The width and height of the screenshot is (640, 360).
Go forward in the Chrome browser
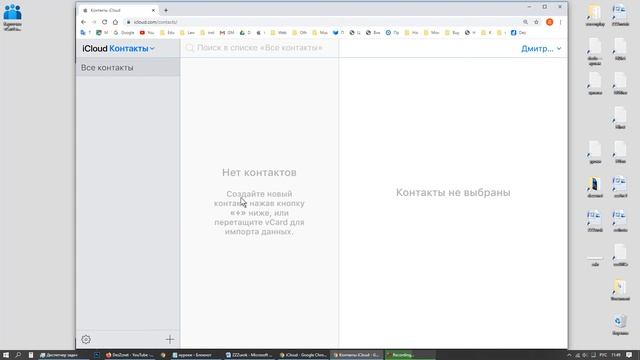click(x=94, y=22)
